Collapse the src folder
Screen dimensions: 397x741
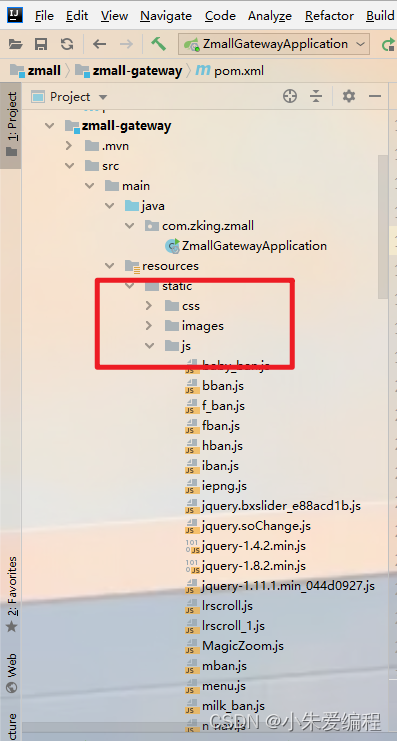[69, 166]
